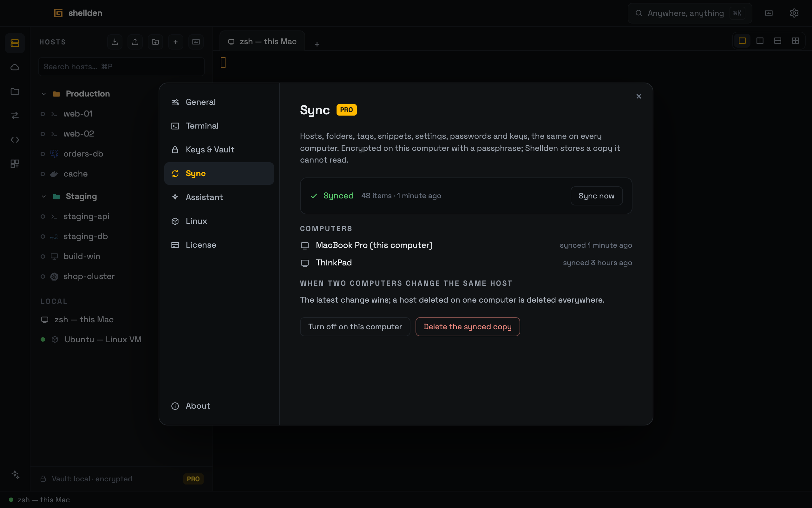The width and height of the screenshot is (812, 508).
Task: Collapse the Staging folder chevron
Action: (44, 196)
